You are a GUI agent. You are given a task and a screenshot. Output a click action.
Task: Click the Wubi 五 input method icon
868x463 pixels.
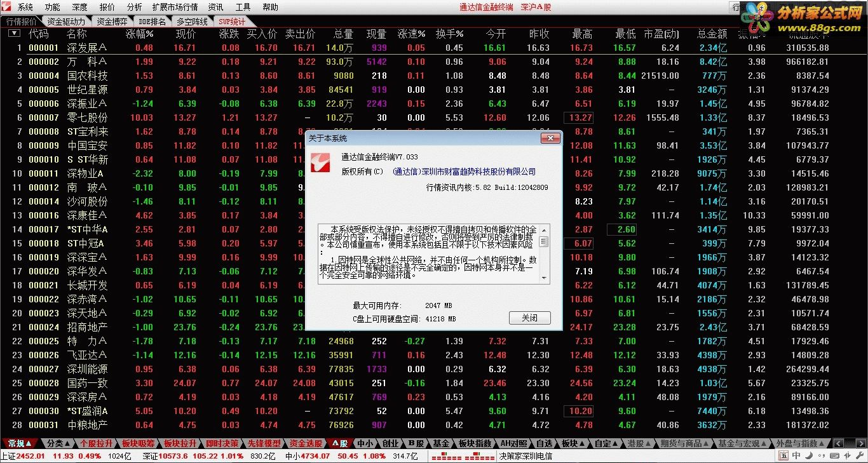pyautogui.click(x=783, y=455)
